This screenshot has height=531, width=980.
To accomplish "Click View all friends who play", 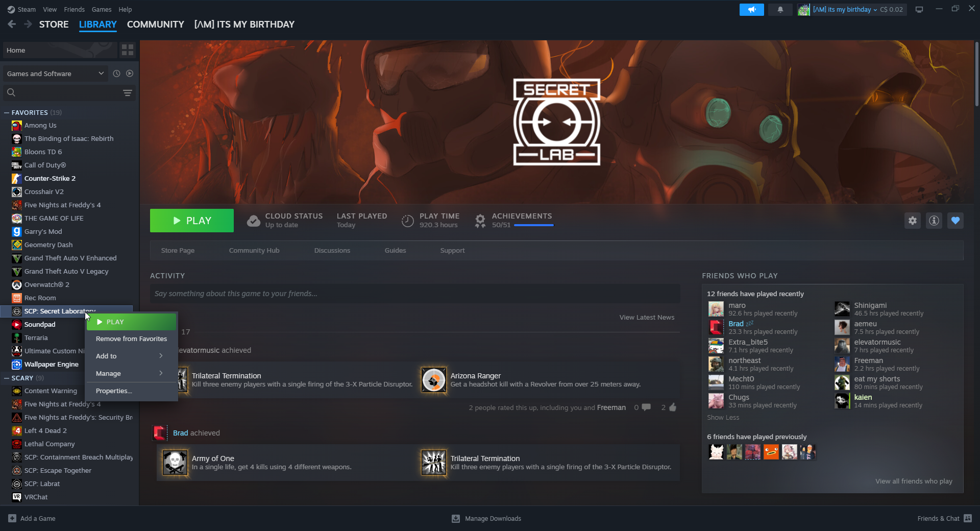I will coord(914,481).
